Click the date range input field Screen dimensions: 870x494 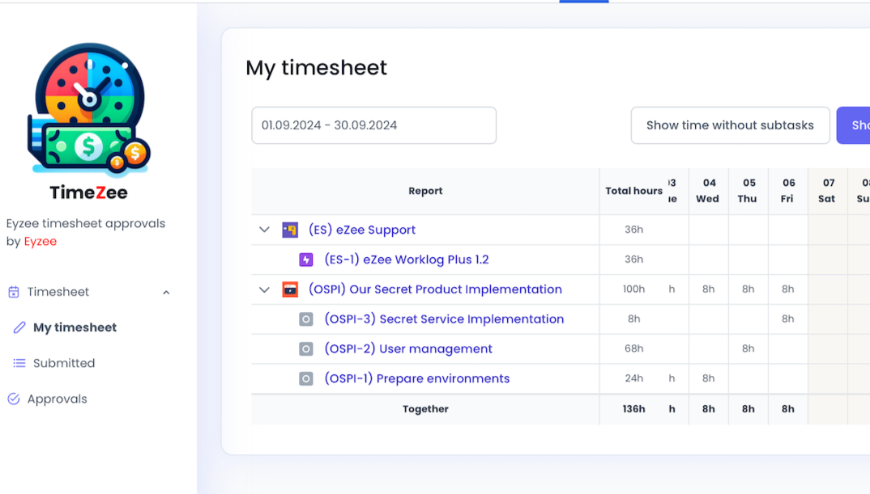(x=373, y=125)
